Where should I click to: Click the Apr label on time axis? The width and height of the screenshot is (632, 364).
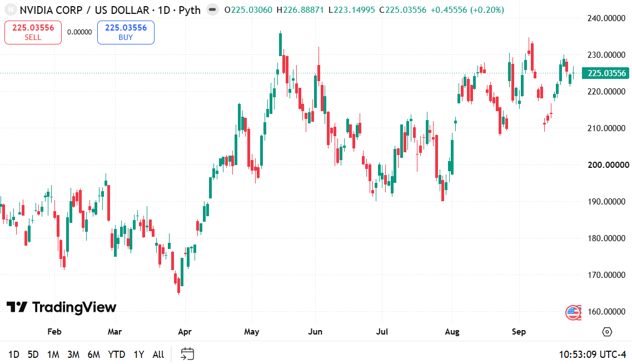185,332
